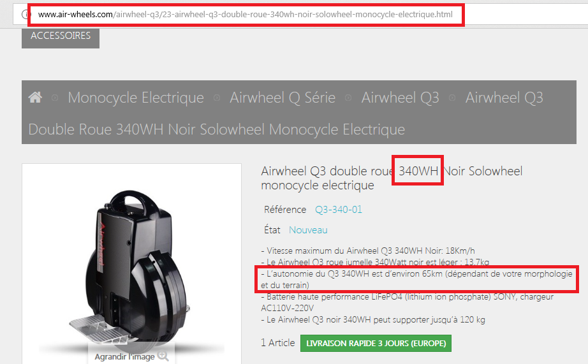Open Airwheel Q Série breadcrumb link
The width and height of the screenshot is (588, 364).
point(283,98)
